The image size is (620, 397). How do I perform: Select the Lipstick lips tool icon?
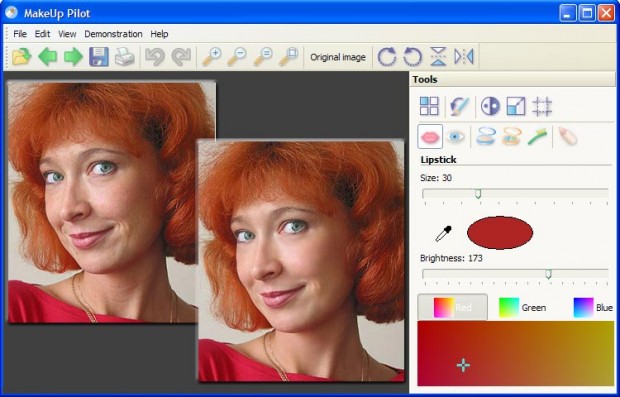(x=430, y=137)
